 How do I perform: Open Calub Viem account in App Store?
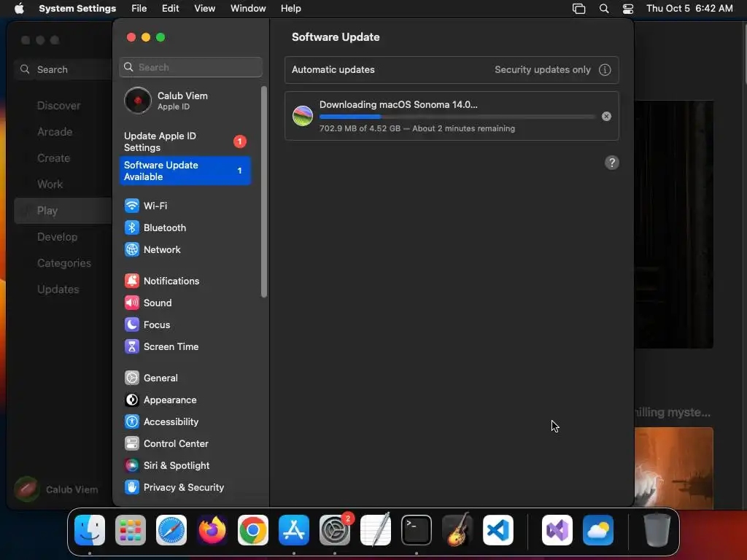click(56, 489)
